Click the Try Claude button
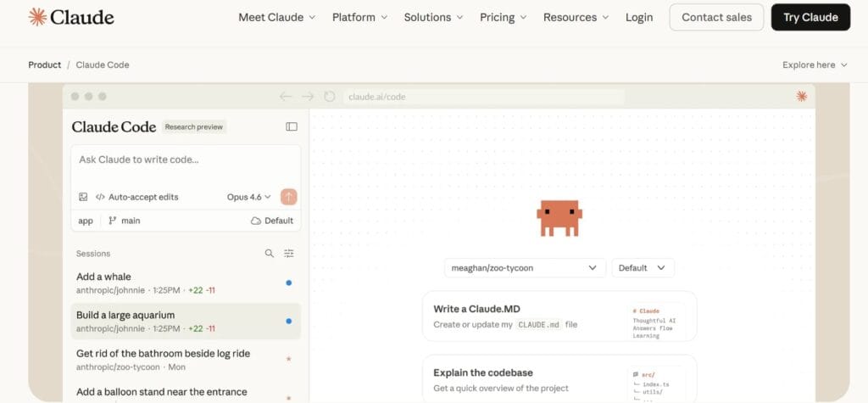This screenshot has width=868, height=403. pyautogui.click(x=810, y=17)
